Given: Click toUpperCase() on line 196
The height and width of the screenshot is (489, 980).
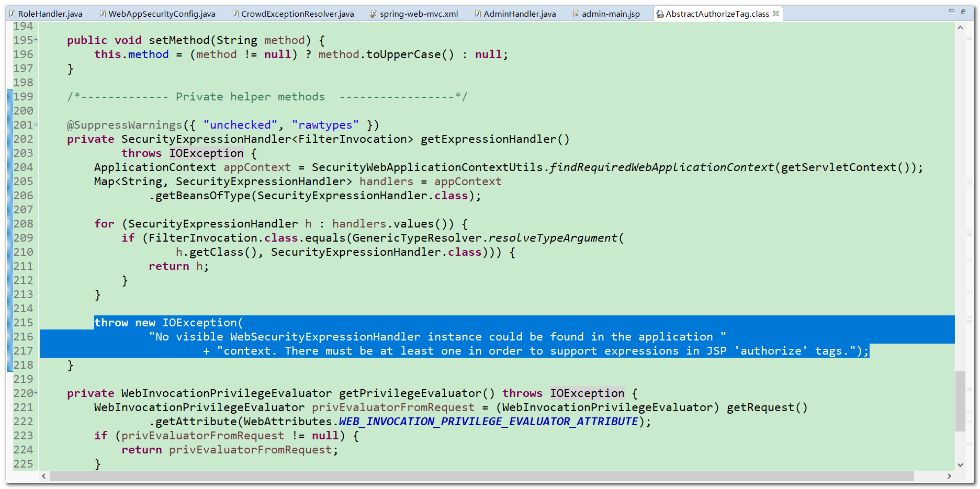Looking at the screenshot, I should [x=410, y=54].
